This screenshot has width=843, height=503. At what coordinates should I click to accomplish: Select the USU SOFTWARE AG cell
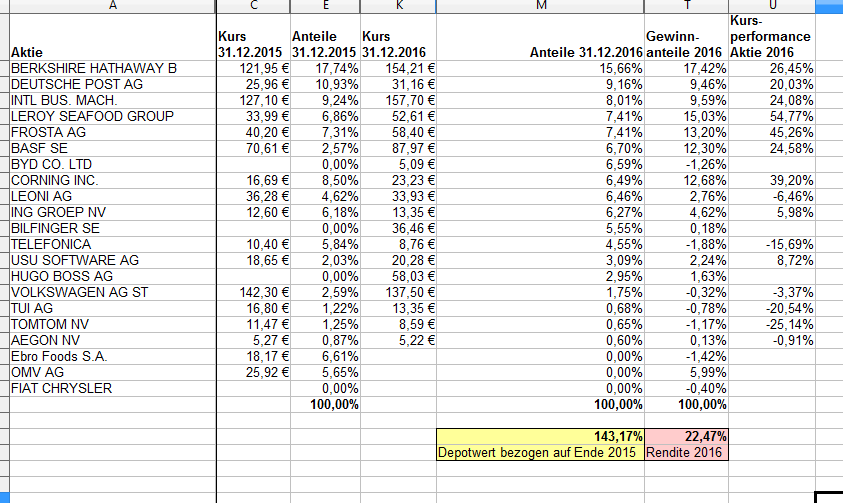coord(112,260)
